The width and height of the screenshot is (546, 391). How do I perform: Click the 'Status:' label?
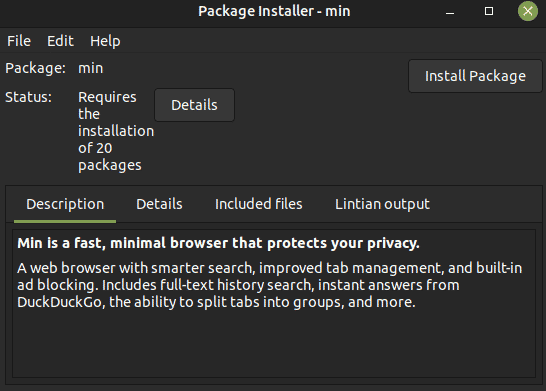click(28, 97)
